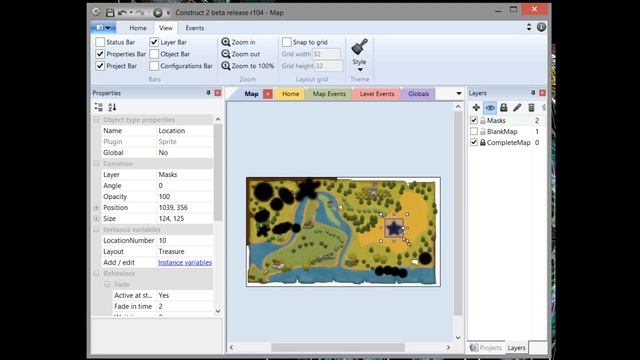
Task: Switch to Projects bottom tab
Action: [x=486, y=348]
